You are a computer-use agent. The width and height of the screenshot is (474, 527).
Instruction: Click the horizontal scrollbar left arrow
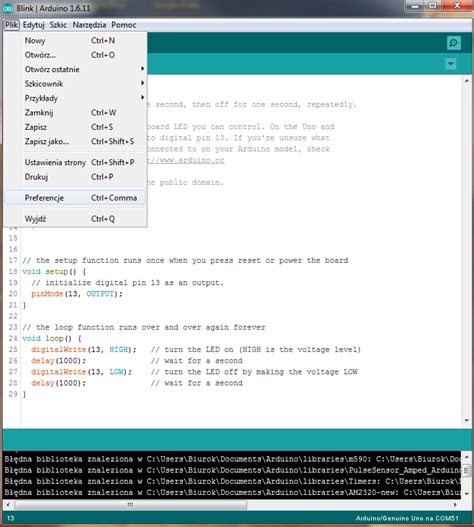coord(8,504)
